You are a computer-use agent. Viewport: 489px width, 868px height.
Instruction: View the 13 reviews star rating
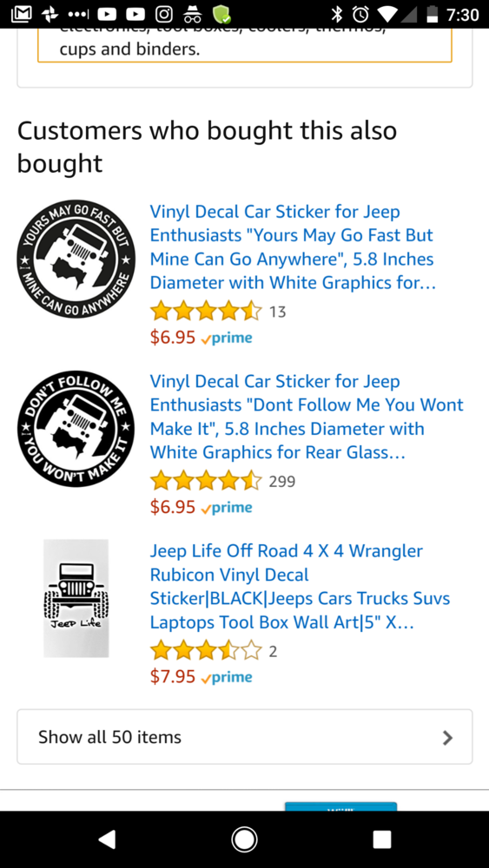(x=206, y=311)
